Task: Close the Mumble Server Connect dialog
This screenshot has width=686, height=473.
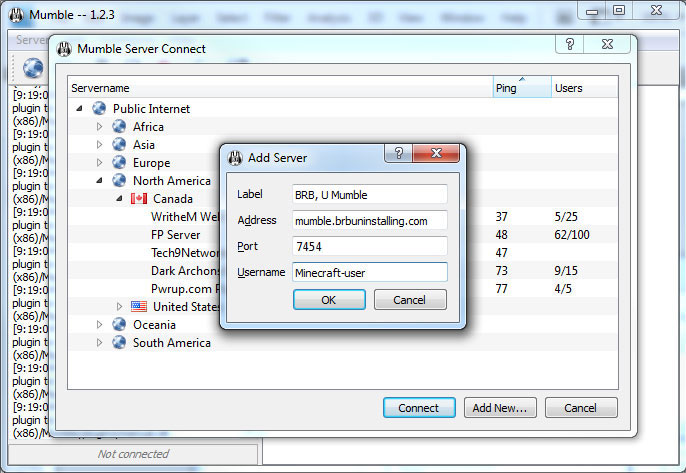Action: click(x=607, y=44)
